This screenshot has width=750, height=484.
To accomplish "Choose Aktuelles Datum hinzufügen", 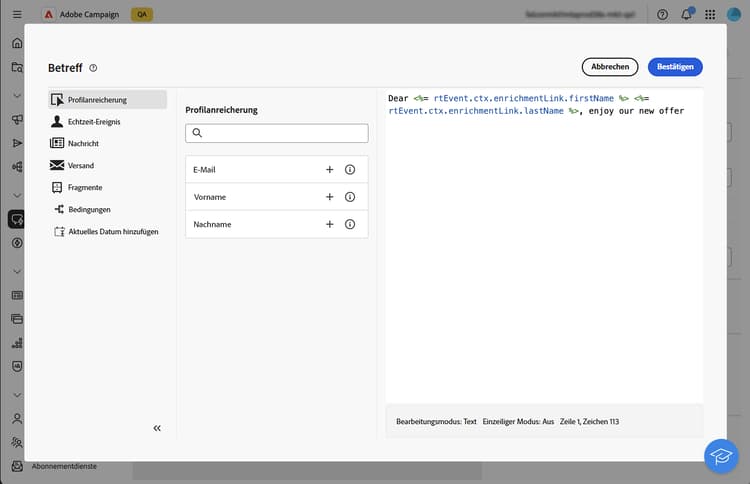I will pos(108,231).
